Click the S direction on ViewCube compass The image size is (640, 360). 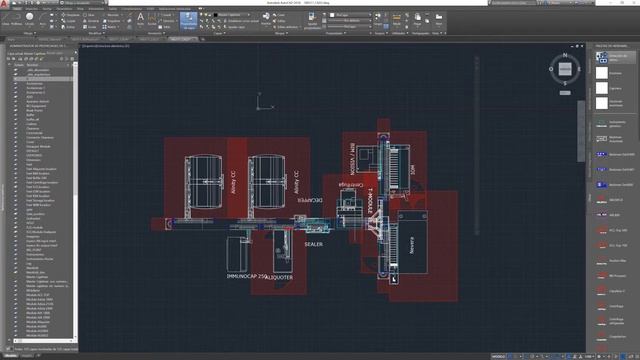point(565,83)
